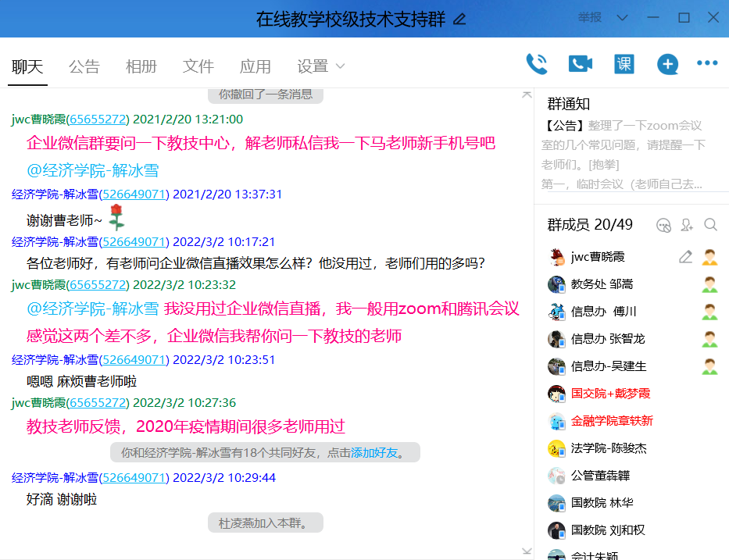Open the title bar chevron dropdown menu
This screenshot has height=560, width=729.
pos(622,17)
